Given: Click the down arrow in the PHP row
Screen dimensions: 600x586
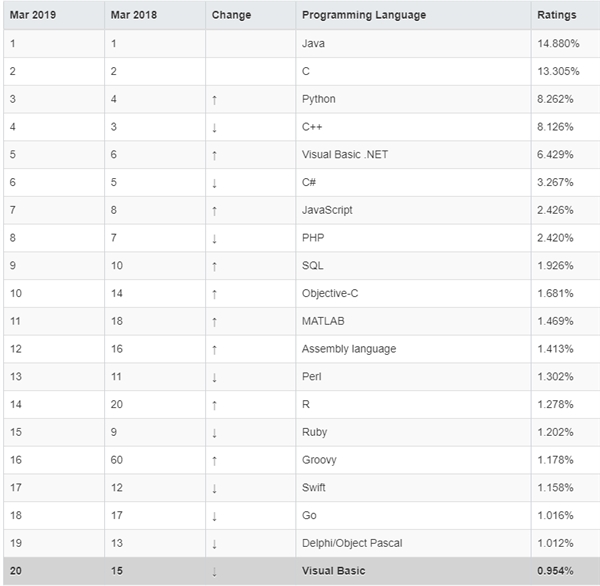Looking at the screenshot, I should point(215,239).
